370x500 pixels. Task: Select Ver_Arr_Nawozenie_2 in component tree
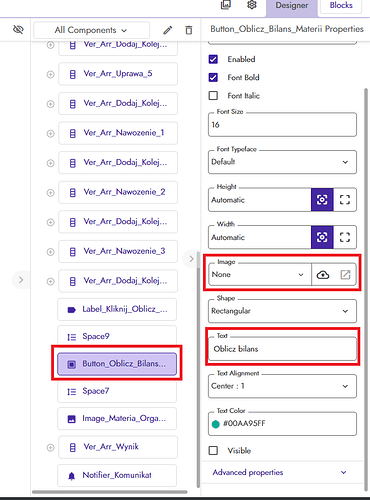[x=118, y=192]
